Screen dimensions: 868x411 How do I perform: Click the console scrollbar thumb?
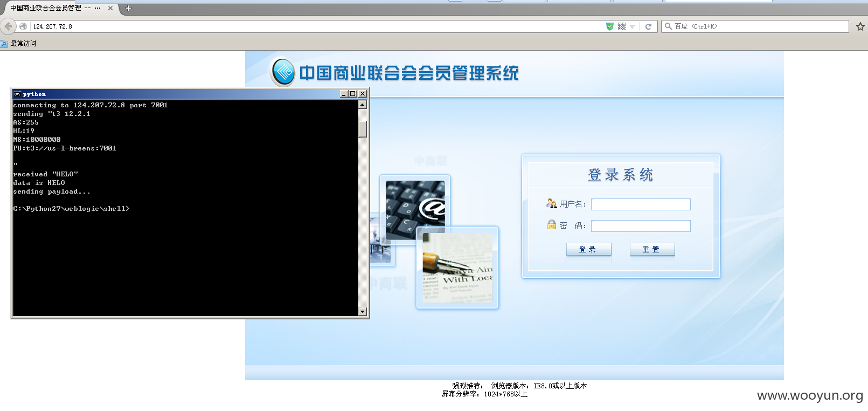pyautogui.click(x=363, y=129)
